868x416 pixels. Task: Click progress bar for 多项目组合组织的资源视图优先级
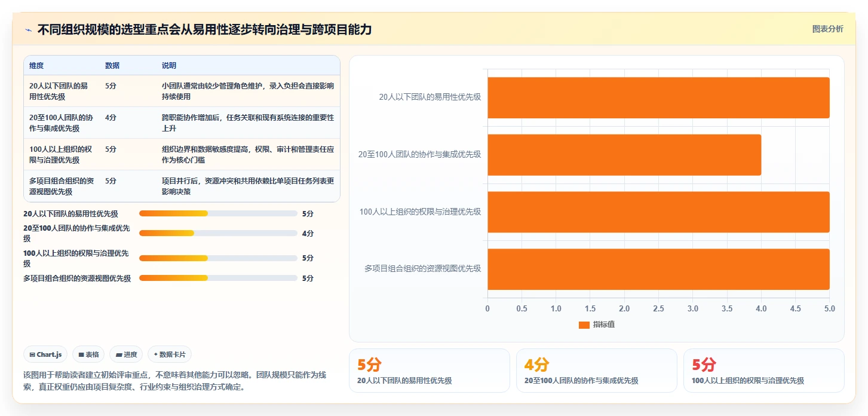pos(218,278)
